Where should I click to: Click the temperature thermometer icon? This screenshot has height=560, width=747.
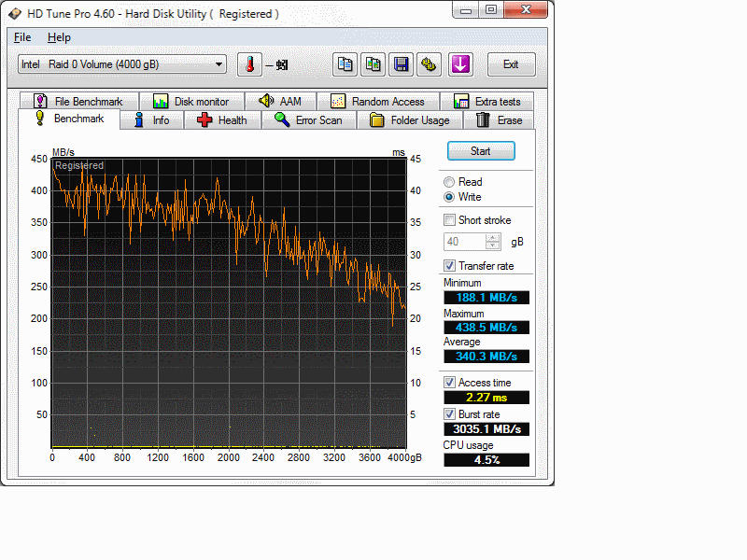coord(249,64)
